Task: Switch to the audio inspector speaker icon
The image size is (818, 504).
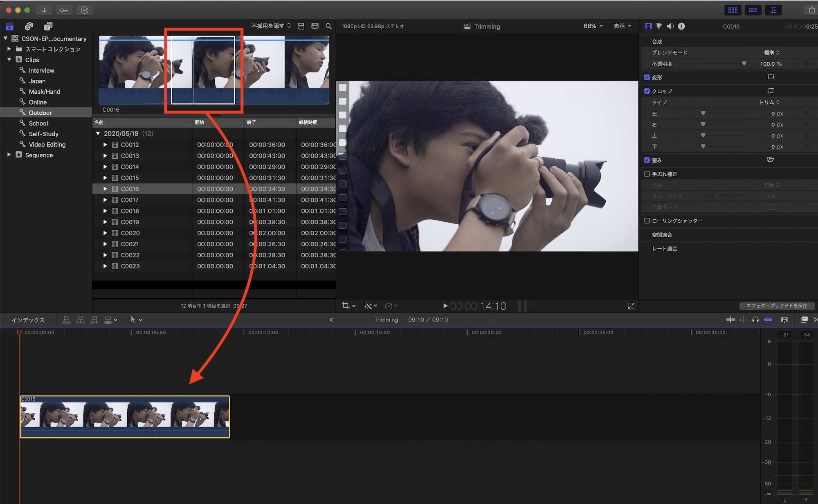Action: [x=670, y=26]
